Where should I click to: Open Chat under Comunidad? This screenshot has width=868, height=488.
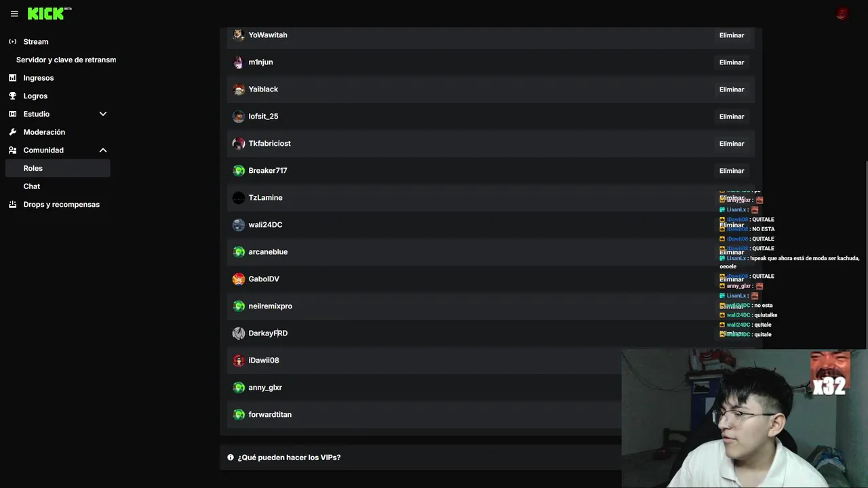click(x=32, y=186)
